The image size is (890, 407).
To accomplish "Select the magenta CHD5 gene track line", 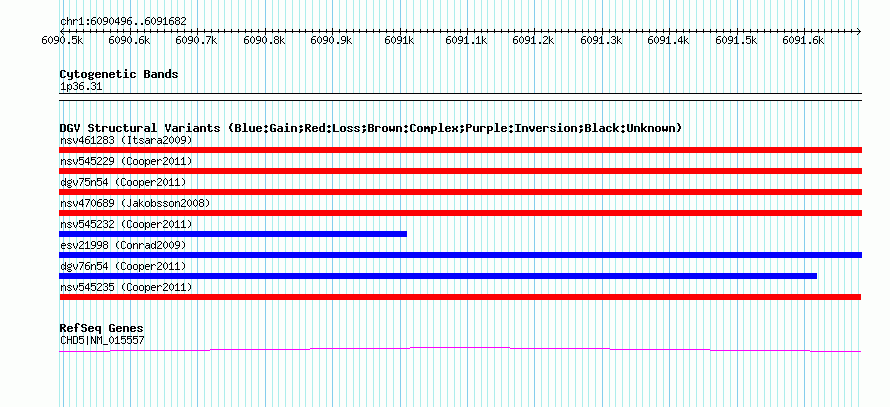I will 460,349.
